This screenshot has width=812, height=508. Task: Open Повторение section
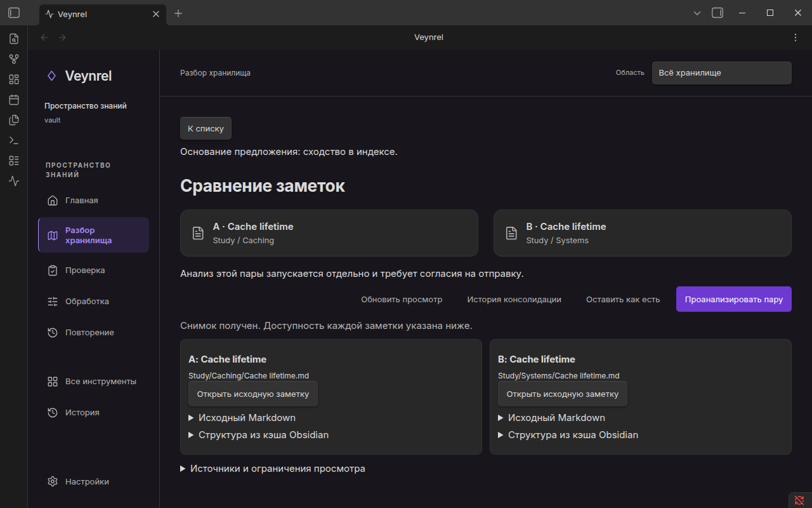coord(93,333)
